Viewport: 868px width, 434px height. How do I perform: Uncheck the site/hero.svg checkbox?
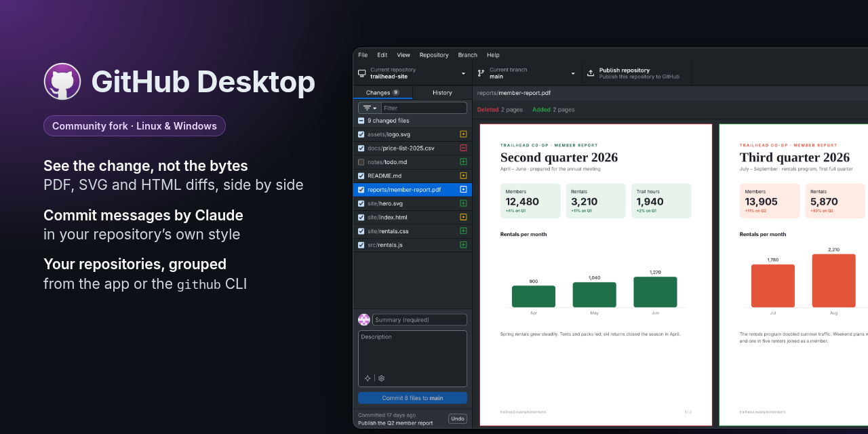click(361, 203)
